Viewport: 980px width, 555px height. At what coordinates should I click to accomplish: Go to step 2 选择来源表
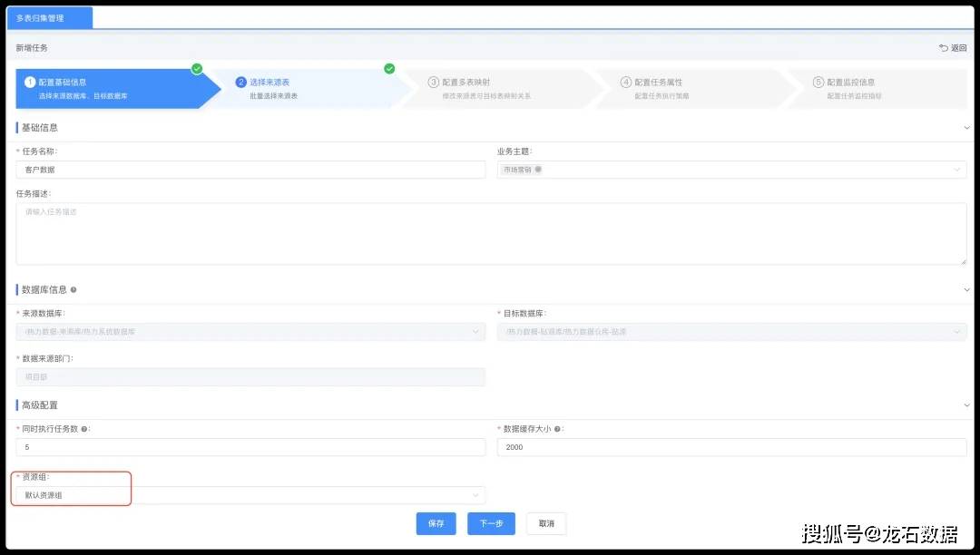pos(269,83)
